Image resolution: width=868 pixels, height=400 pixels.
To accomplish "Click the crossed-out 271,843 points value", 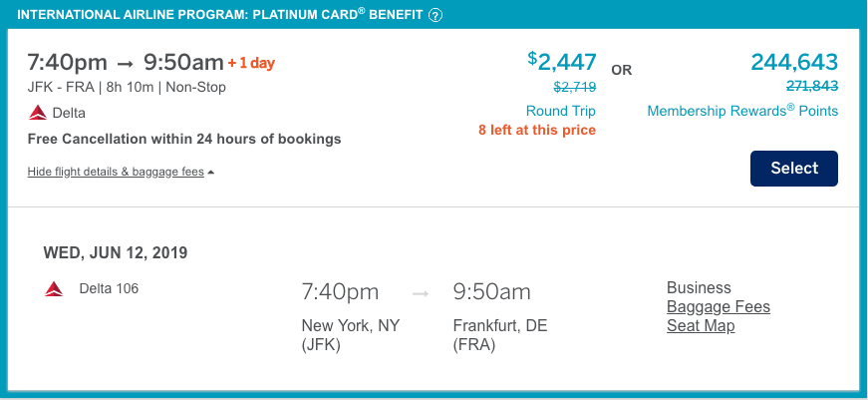I will point(811,87).
